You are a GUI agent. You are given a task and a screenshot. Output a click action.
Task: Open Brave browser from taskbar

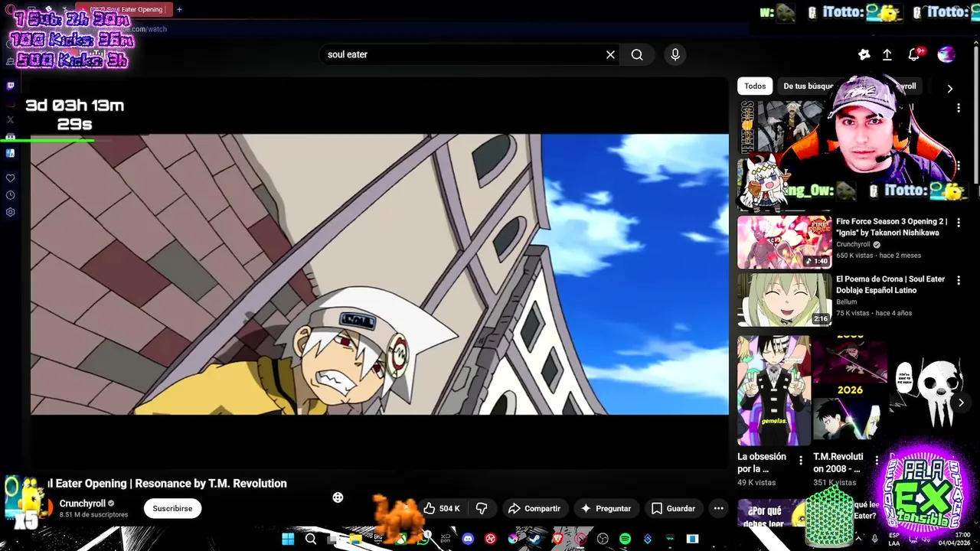click(x=557, y=539)
